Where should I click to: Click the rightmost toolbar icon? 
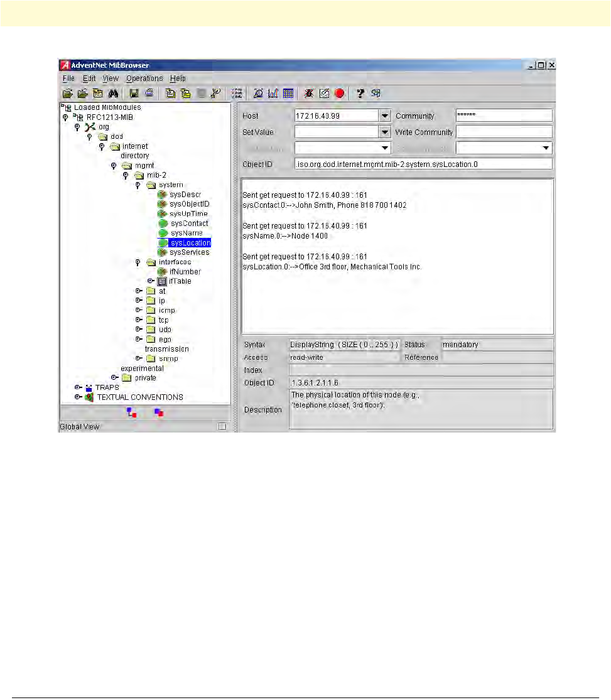pyautogui.click(x=376, y=94)
